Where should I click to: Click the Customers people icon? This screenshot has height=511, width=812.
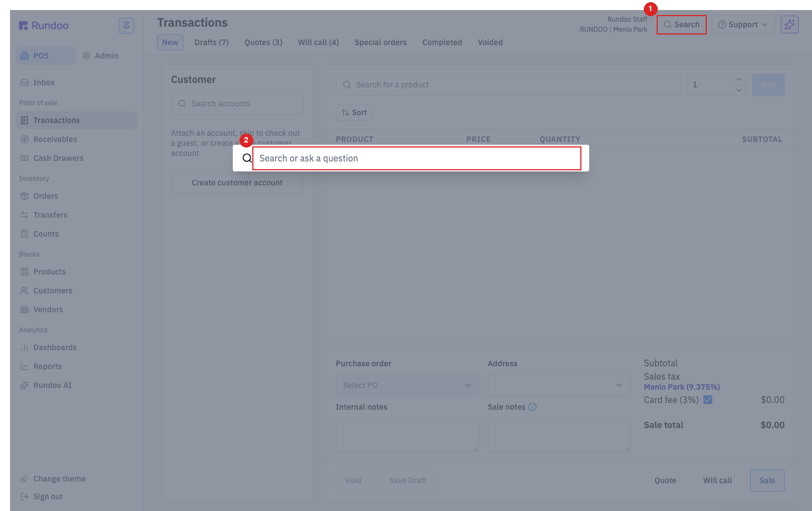pyautogui.click(x=25, y=291)
